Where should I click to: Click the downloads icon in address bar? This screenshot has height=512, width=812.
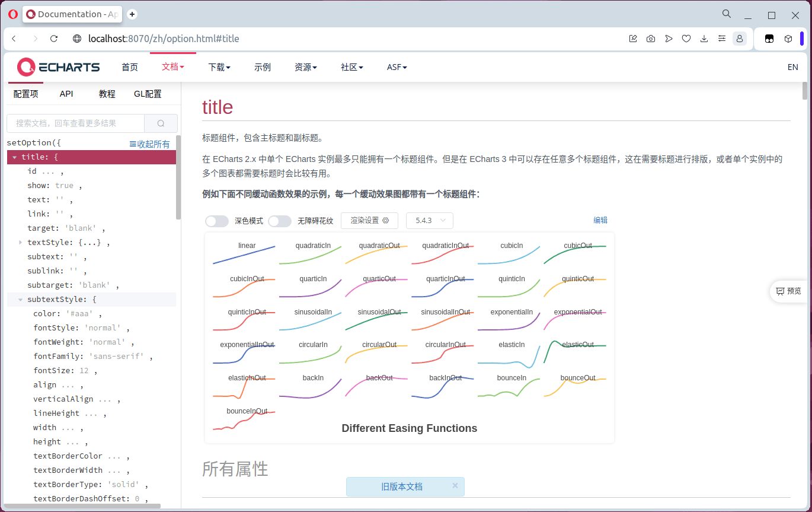click(704, 39)
